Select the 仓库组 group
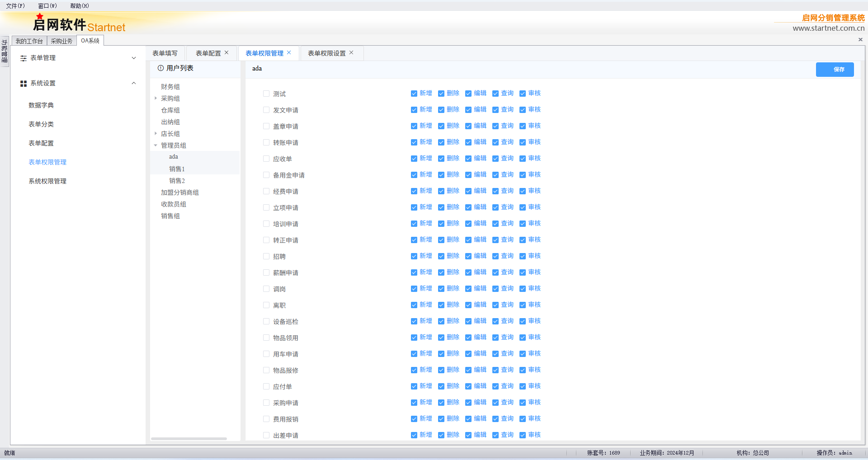 click(170, 110)
